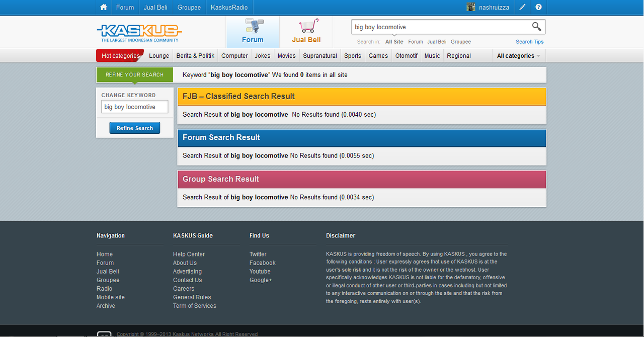Image resolution: width=644 pixels, height=337 pixels.
Task: Open the Forum section with speech bubble icon
Action: coord(253,32)
